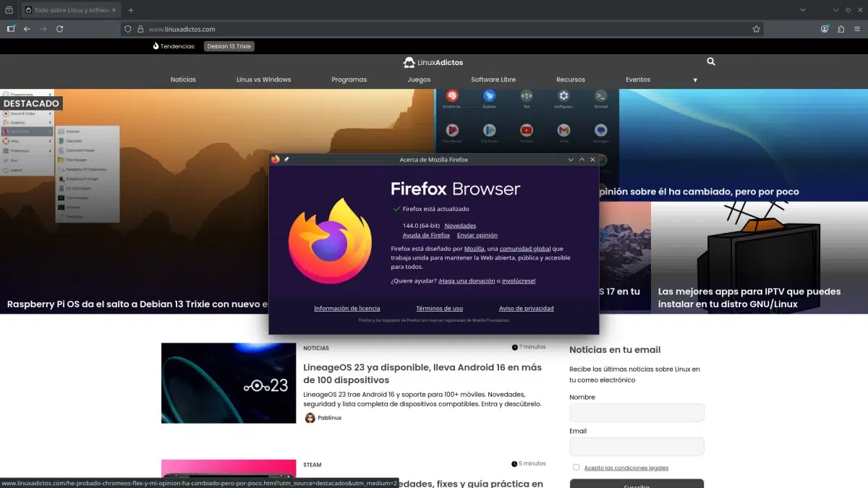This screenshot has width=868, height=488.
Task: Click the 'Haga una donación' link
Action: pyautogui.click(x=467, y=281)
